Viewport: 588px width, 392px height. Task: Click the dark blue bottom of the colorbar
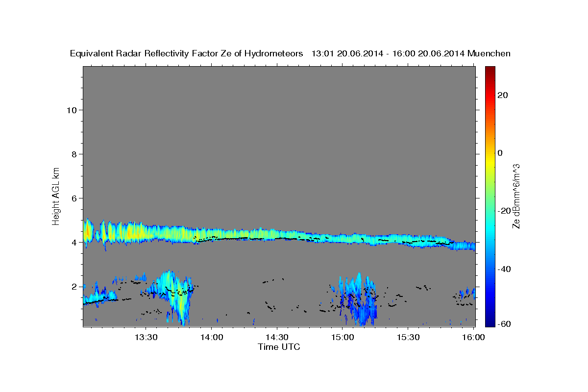click(490, 321)
